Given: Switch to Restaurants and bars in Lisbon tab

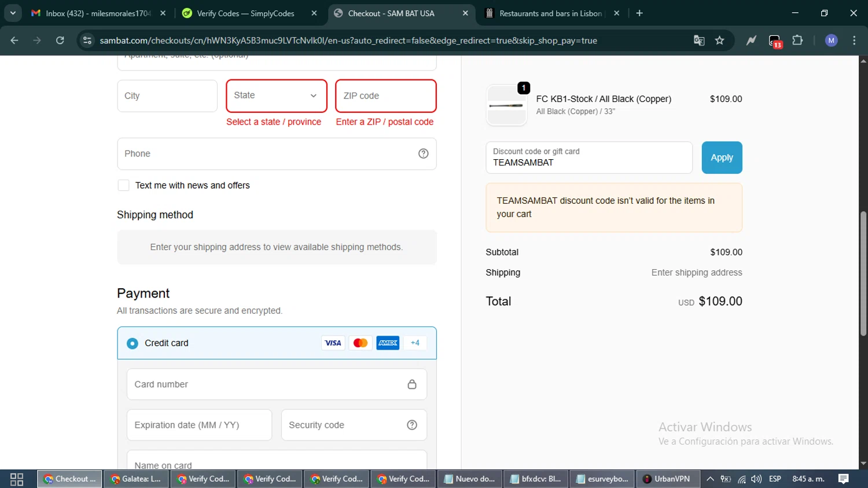Looking at the screenshot, I should click(550, 13).
